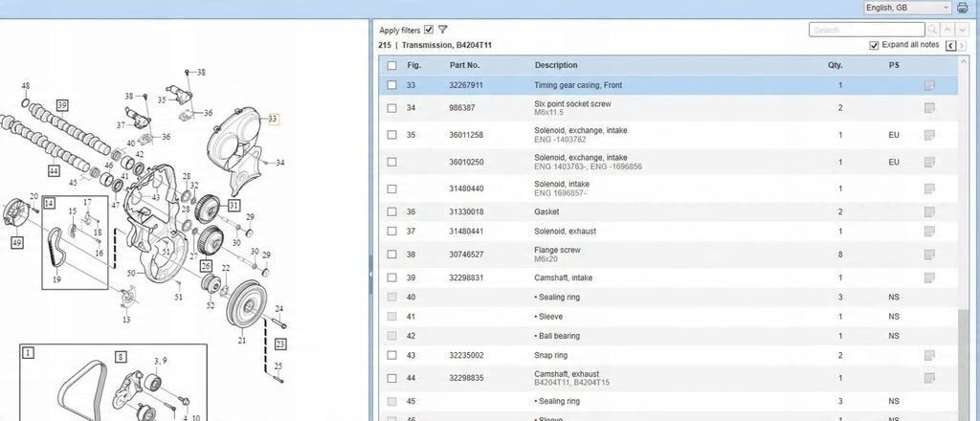Open note icon for Gasket row

coord(928,211)
